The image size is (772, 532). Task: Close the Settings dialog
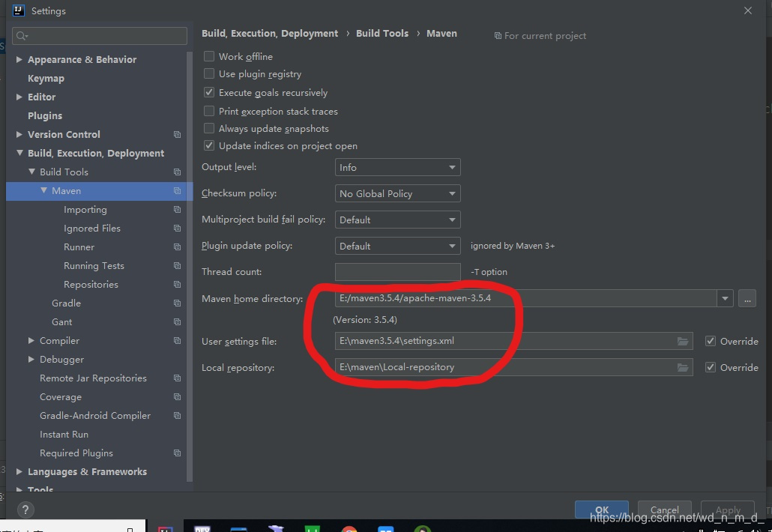tap(748, 10)
